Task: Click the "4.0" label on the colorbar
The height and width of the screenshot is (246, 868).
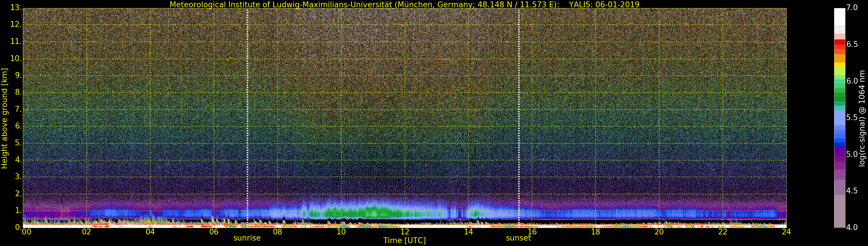Action: click(852, 227)
